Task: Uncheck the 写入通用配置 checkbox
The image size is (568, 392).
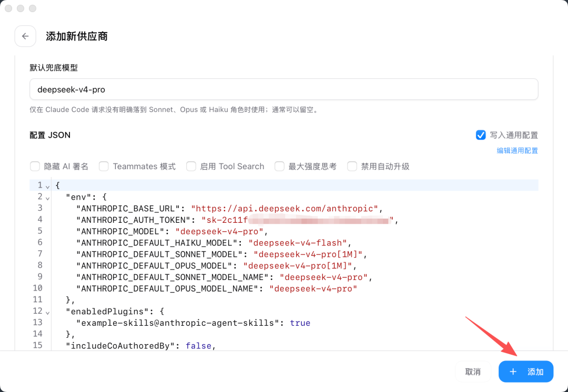Action: tap(481, 135)
